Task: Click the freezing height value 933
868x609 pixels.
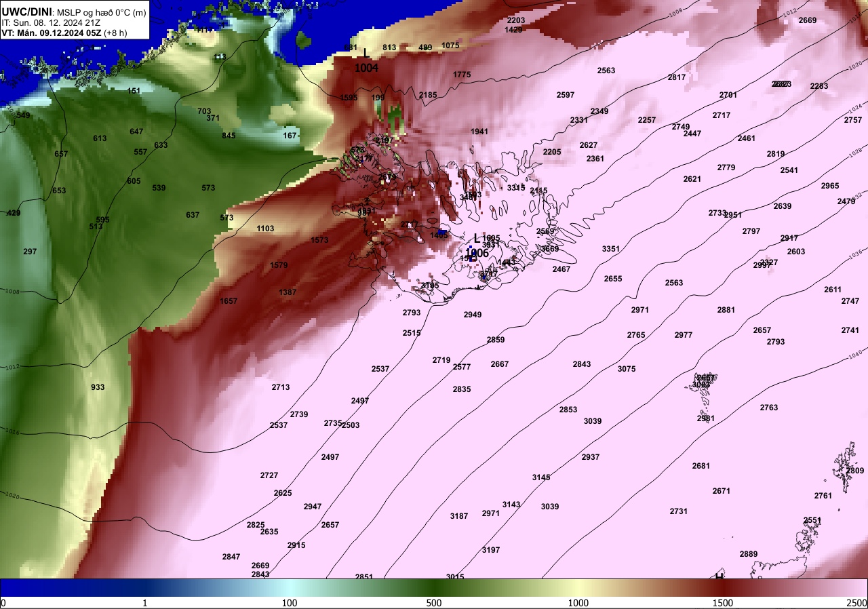Action: [98, 387]
